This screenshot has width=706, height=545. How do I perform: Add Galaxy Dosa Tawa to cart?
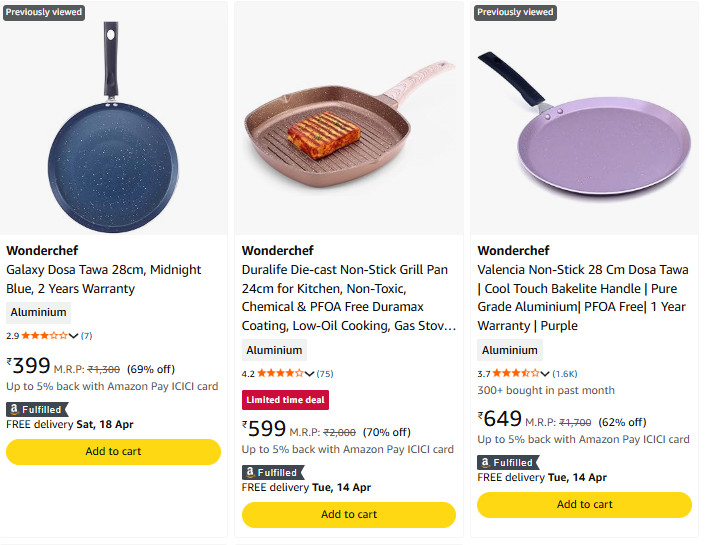coord(113,452)
